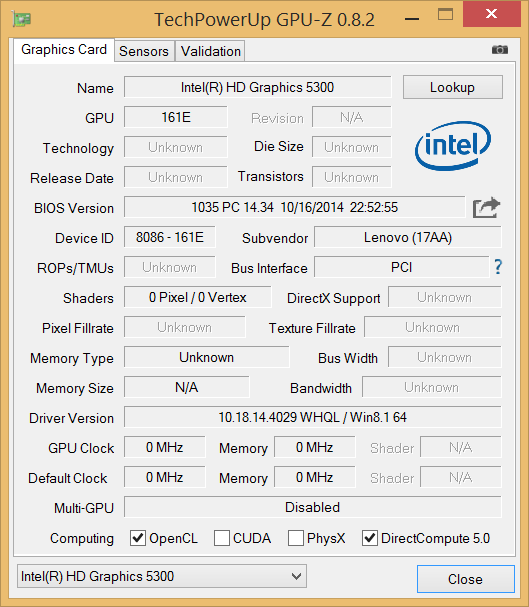Select the Graphics Card tab
The width and height of the screenshot is (529, 607).
pos(64,50)
